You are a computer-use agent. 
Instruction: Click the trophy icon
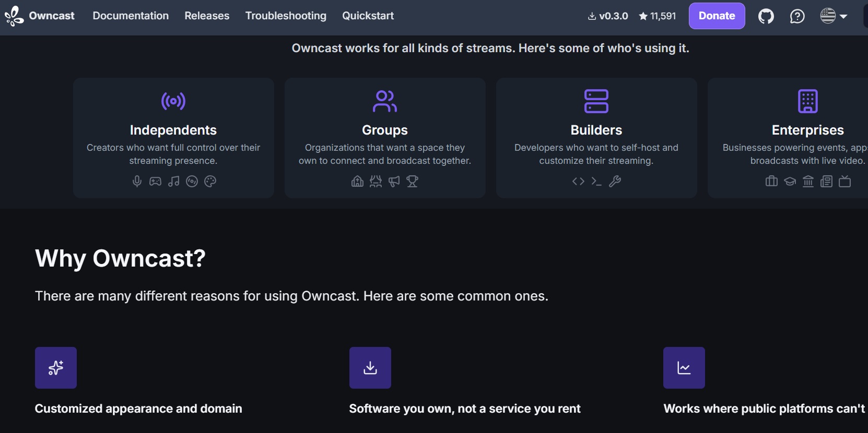[412, 181]
